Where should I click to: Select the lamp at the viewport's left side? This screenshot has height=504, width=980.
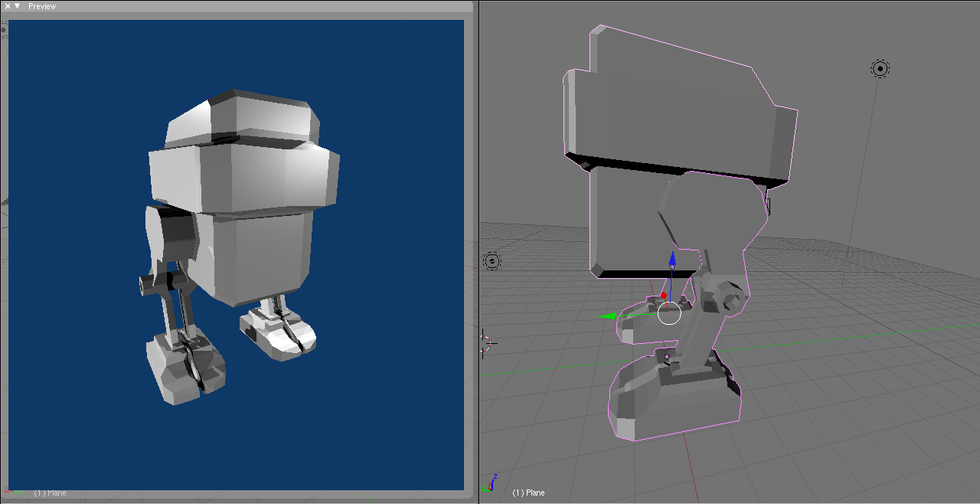tap(492, 261)
